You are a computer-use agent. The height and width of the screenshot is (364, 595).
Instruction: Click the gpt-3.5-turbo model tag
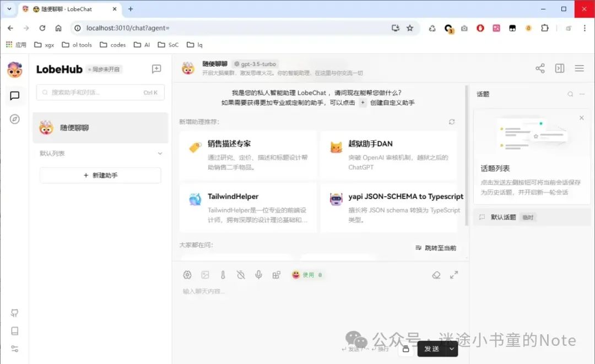coord(256,64)
